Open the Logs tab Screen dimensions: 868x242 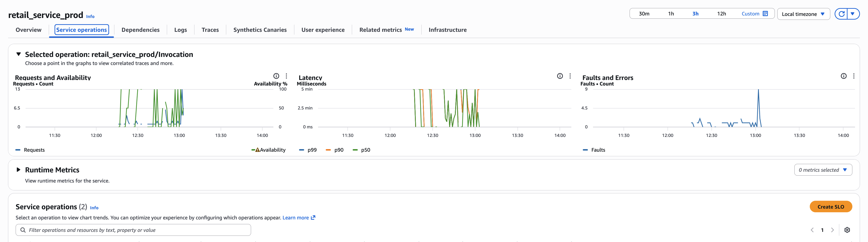181,30
